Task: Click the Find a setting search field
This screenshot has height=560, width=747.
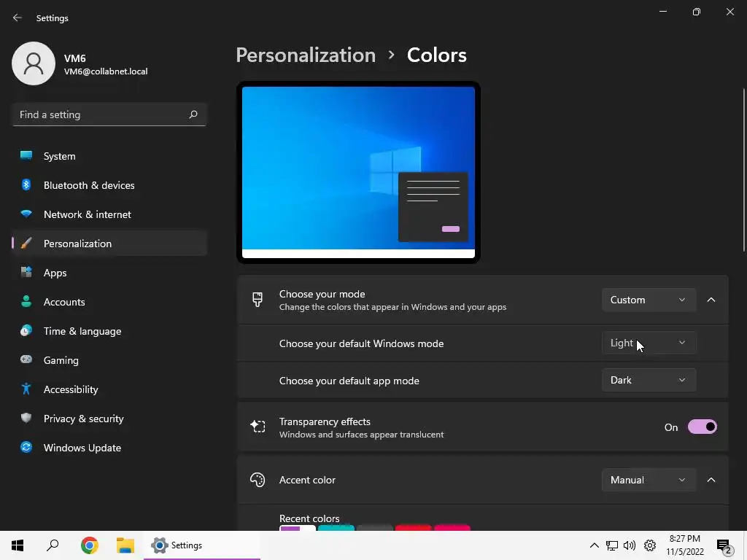Action: pos(109,114)
